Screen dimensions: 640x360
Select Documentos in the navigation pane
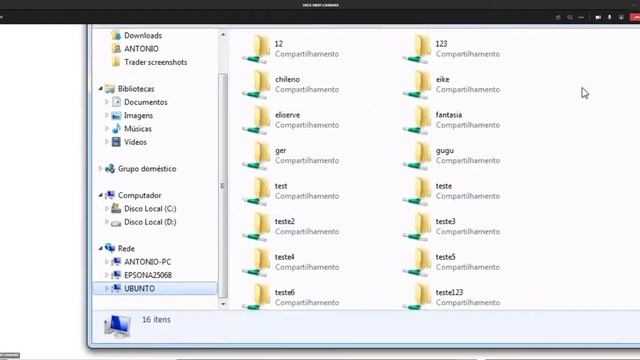click(x=146, y=102)
